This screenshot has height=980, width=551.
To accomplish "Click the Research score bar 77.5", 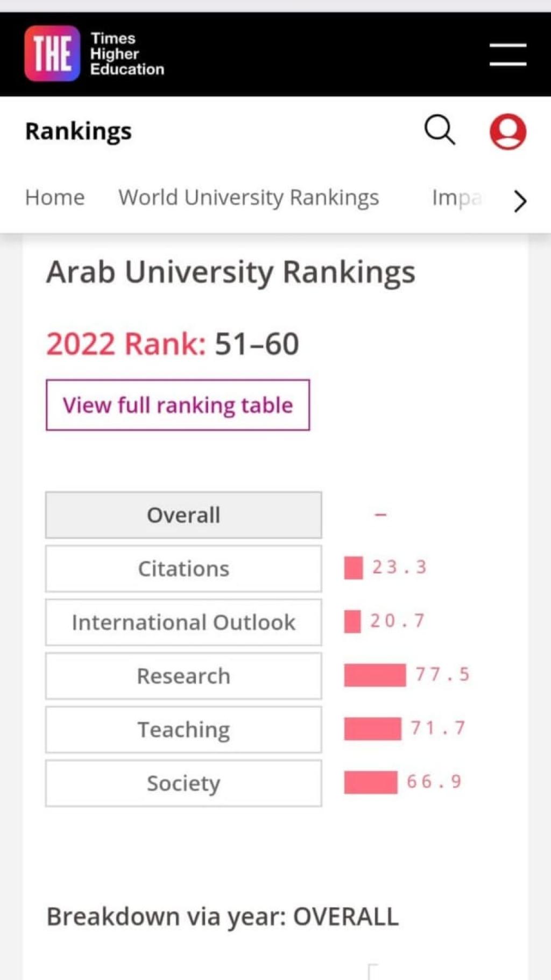I will pyautogui.click(x=375, y=675).
